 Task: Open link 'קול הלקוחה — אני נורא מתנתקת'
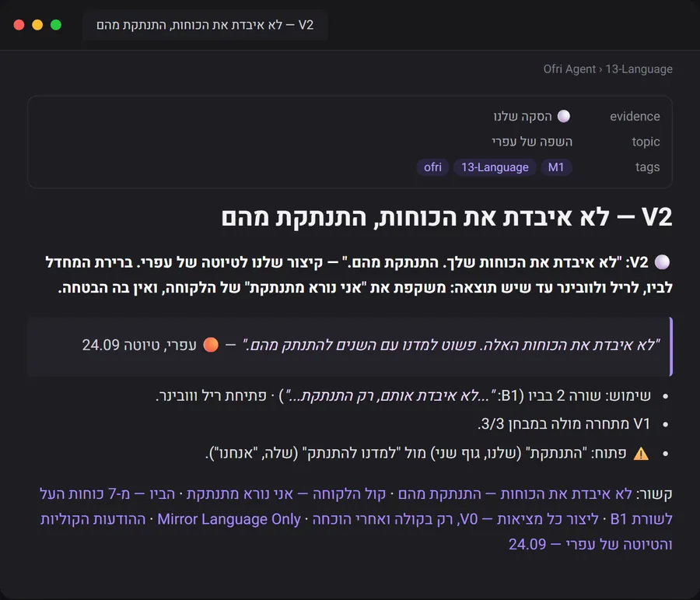(x=285, y=494)
